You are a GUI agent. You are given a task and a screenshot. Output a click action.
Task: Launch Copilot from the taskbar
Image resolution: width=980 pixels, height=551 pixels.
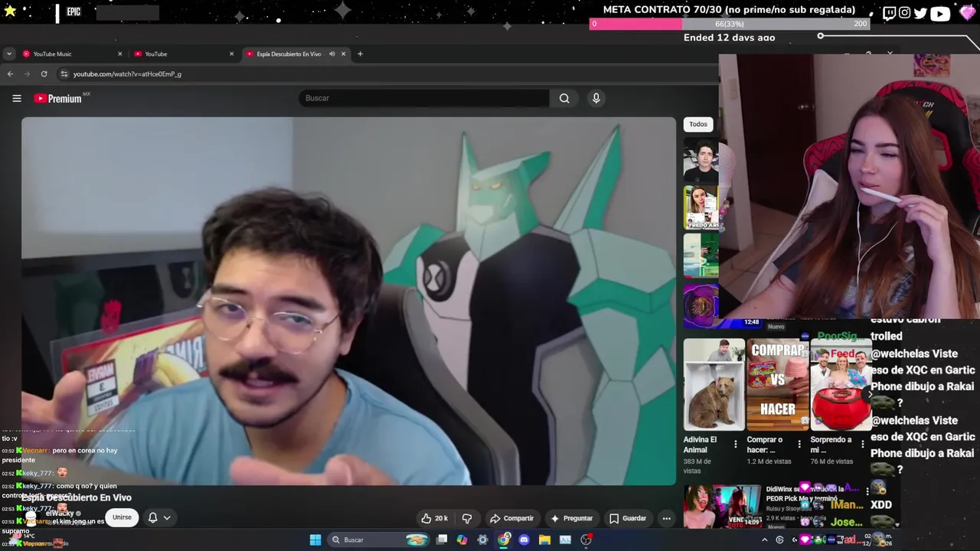click(462, 540)
